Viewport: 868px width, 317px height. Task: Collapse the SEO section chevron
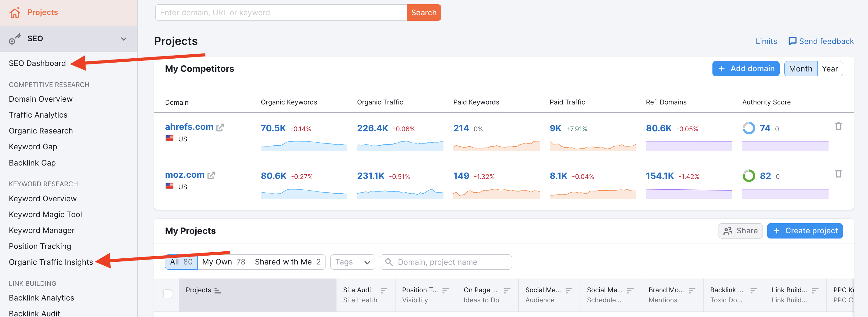pyautogui.click(x=124, y=39)
